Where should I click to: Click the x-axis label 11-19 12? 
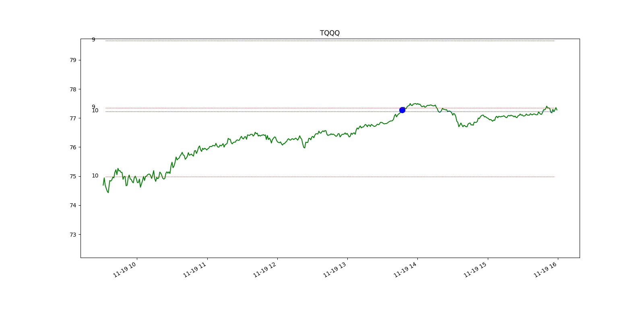265,269
